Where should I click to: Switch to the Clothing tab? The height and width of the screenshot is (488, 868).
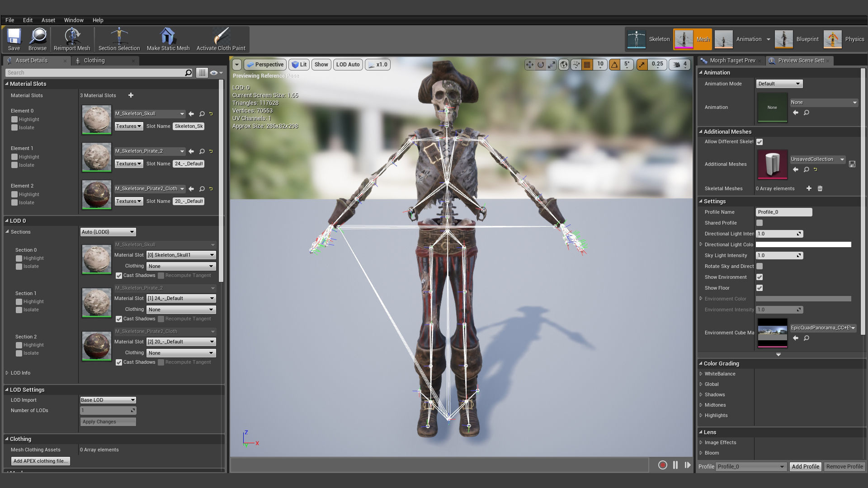[94, 61]
